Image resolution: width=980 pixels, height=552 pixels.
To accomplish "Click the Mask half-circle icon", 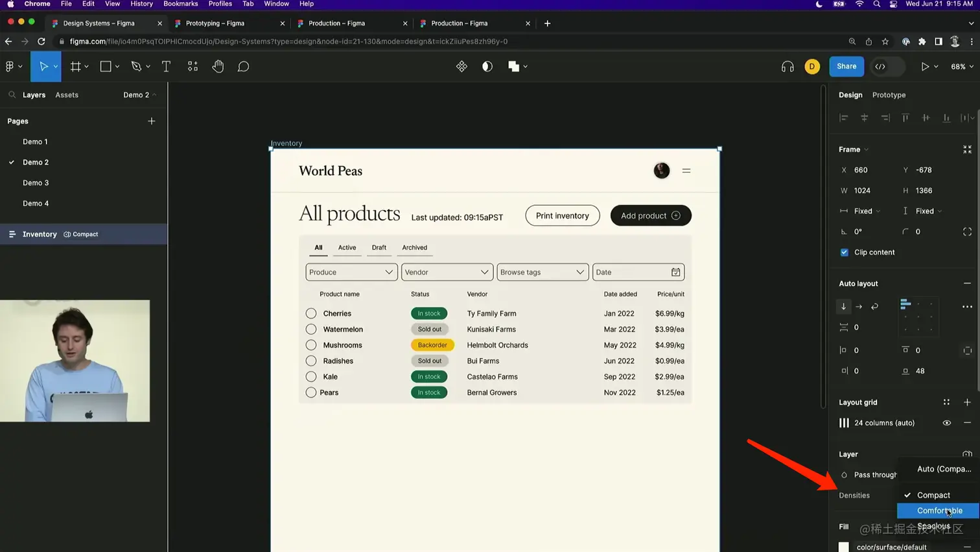I will [x=487, y=66].
